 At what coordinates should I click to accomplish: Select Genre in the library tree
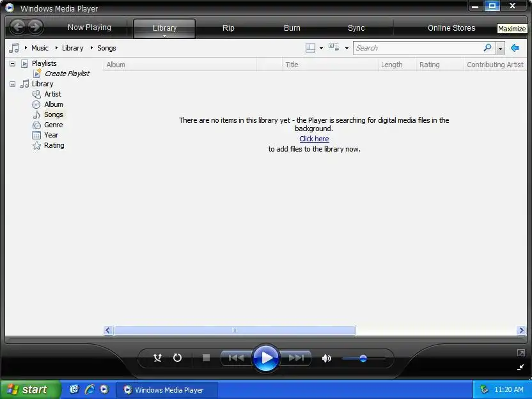tap(53, 125)
